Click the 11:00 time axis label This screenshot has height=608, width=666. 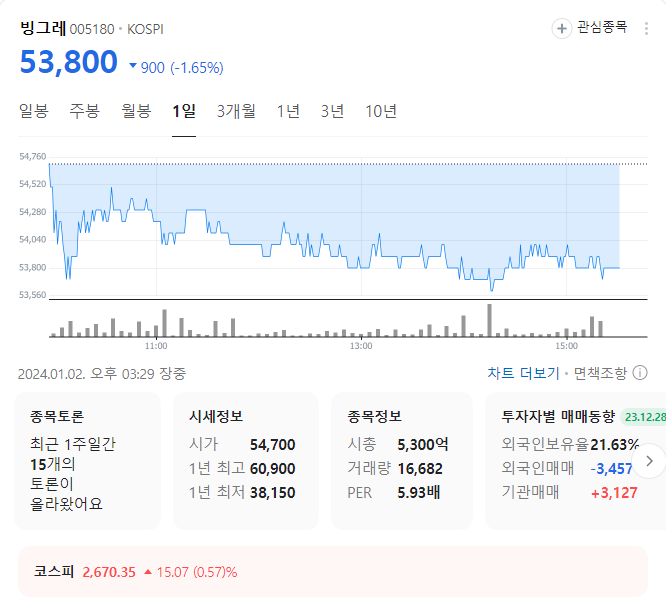click(x=156, y=346)
